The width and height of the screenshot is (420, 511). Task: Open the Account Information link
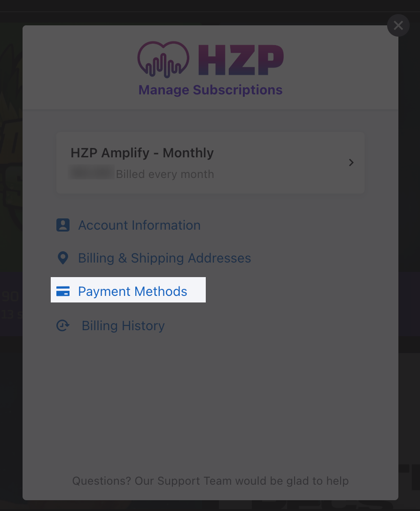coord(139,225)
